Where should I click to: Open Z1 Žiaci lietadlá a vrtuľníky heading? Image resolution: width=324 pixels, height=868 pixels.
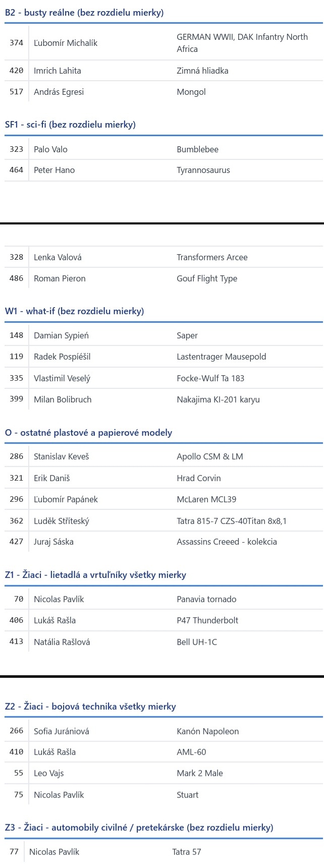coord(95,575)
